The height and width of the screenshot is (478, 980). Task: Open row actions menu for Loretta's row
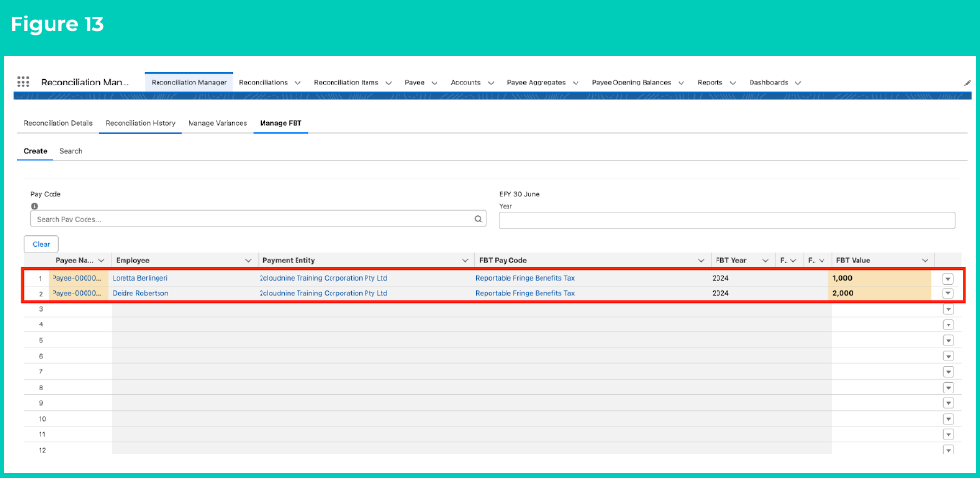tap(948, 279)
